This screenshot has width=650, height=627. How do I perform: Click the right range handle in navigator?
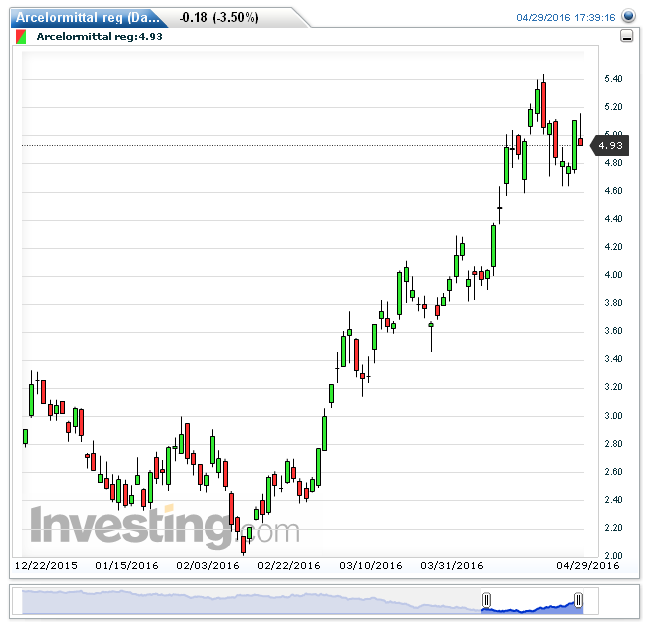point(578,600)
